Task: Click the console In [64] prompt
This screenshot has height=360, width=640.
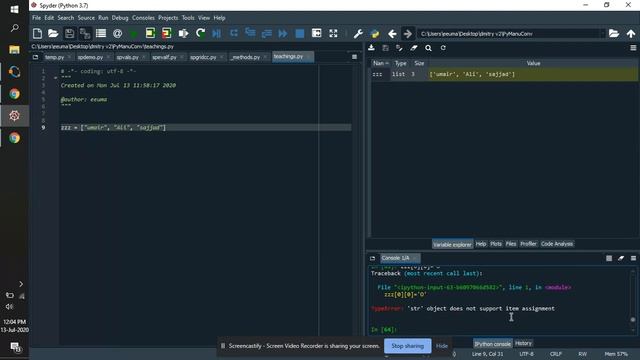Action: 384,329
